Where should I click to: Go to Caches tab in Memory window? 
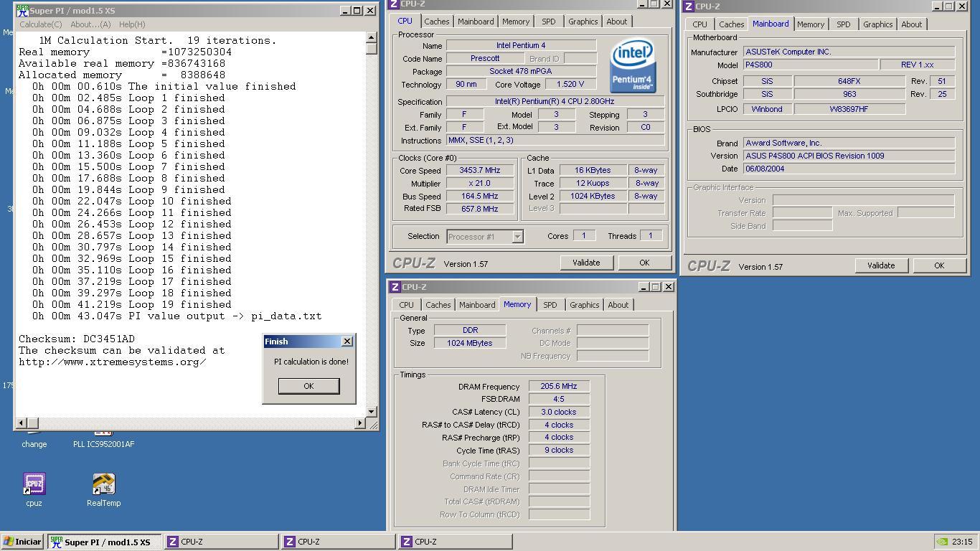click(x=438, y=305)
